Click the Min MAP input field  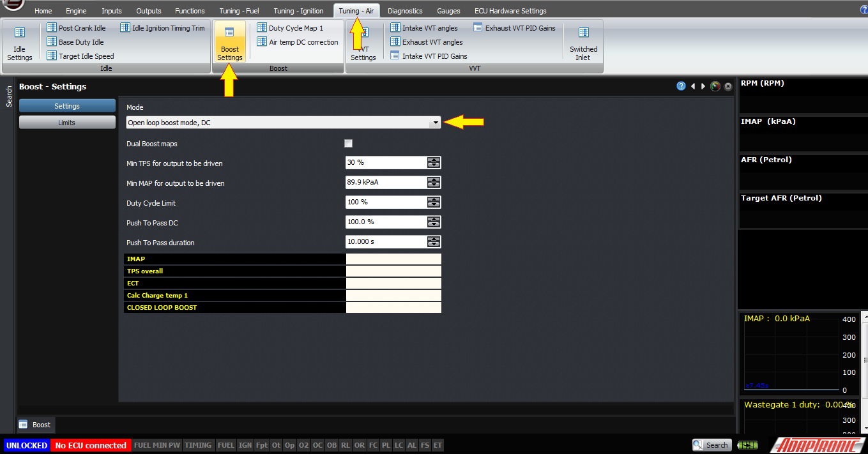coord(386,183)
